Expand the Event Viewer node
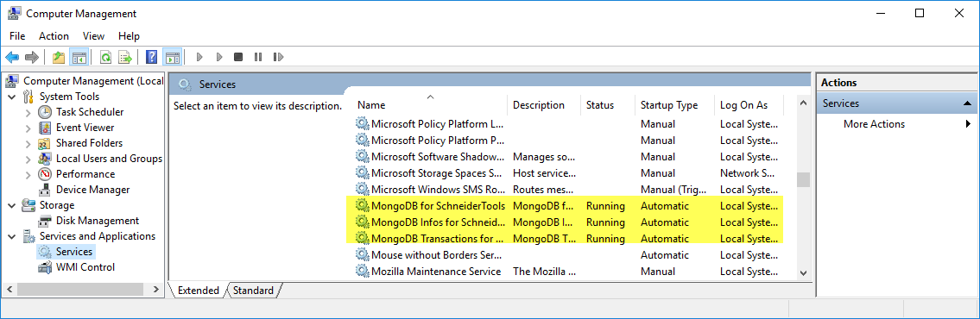The width and height of the screenshot is (980, 319). coord(28,128)
